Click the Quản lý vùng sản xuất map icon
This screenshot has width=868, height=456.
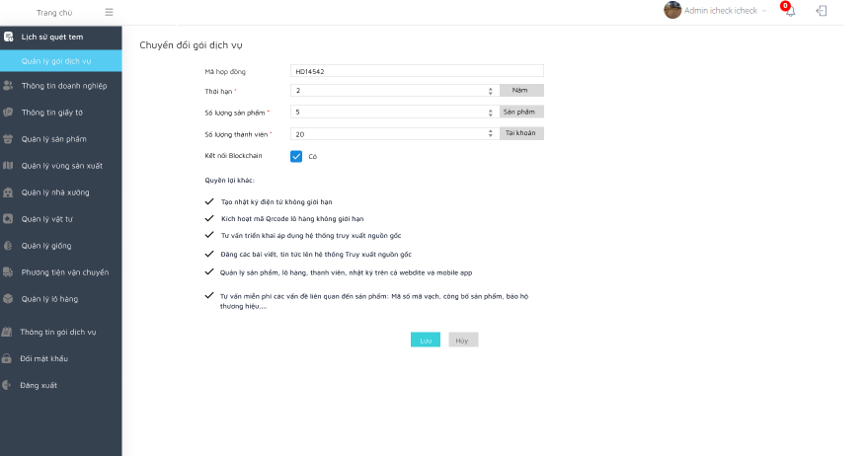tap(8, 166)
